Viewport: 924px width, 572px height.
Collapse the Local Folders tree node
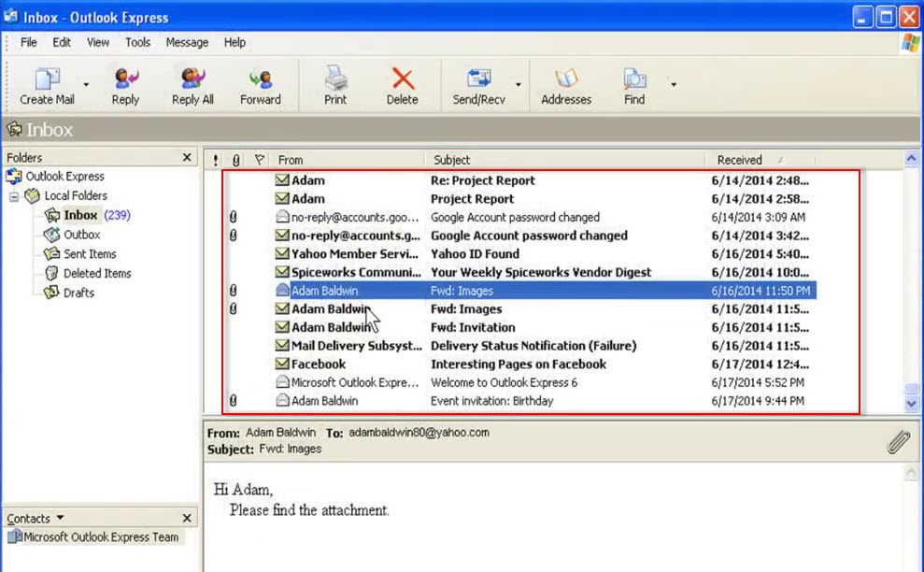(x=14, y=195)
